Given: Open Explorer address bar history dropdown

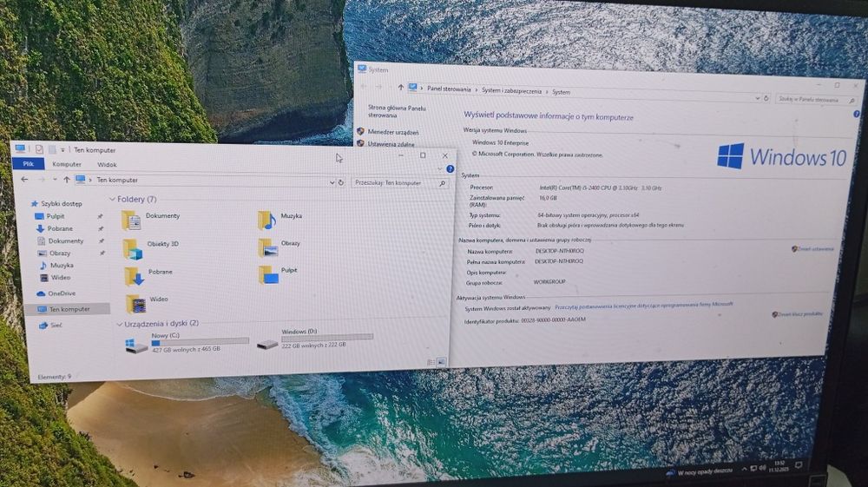Looking at the screenshot, I should [x=332, y=182].
